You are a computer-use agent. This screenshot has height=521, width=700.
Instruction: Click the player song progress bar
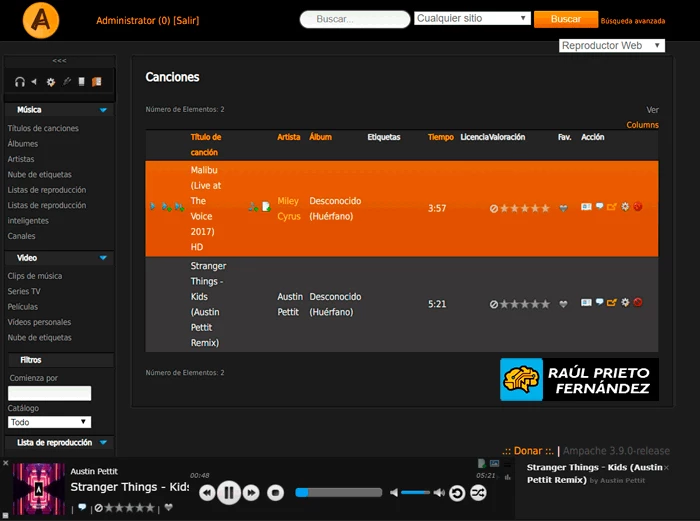338,492
